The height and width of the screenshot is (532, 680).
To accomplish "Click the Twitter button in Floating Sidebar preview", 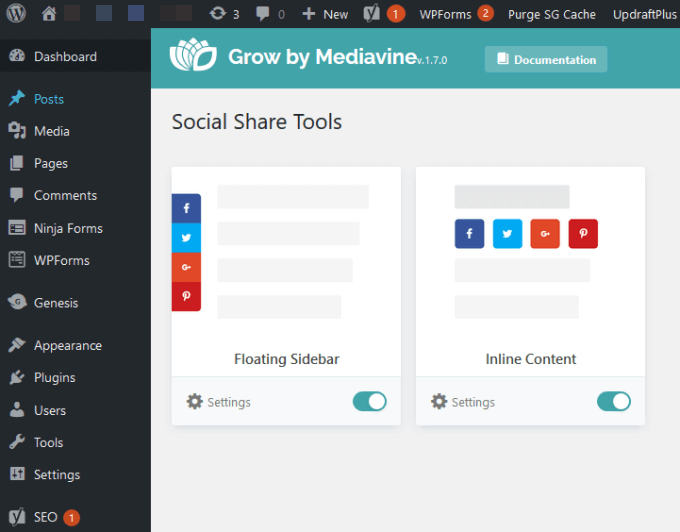I will coord(186,238).
